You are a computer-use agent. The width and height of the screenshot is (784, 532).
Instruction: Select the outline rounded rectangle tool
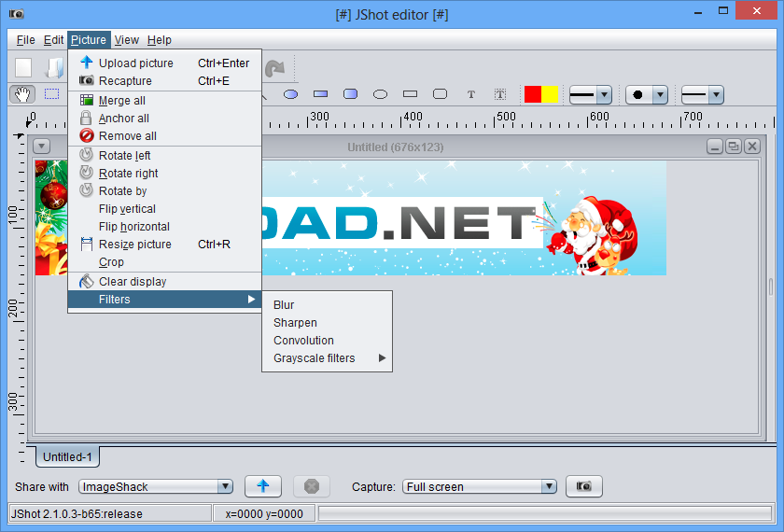click(440, 94)
